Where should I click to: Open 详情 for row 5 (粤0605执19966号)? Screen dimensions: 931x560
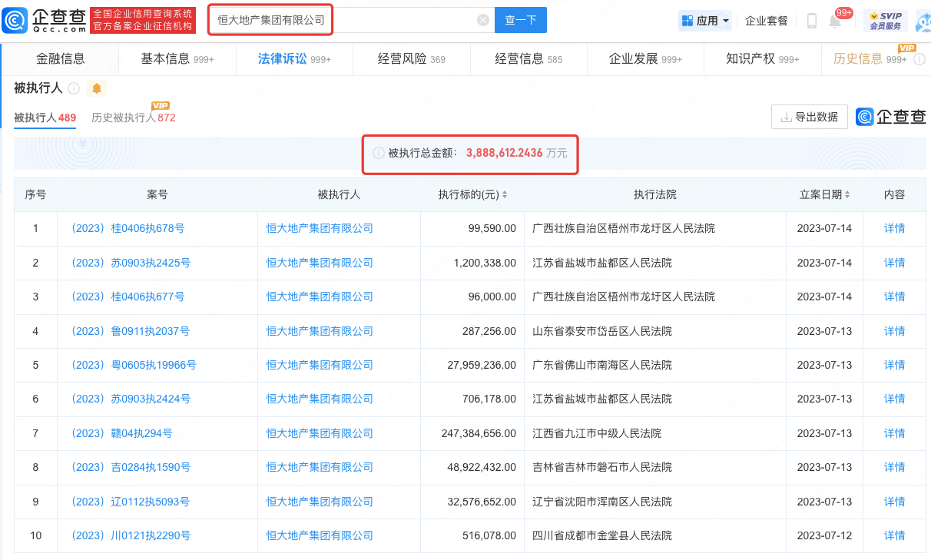(894, 365)
